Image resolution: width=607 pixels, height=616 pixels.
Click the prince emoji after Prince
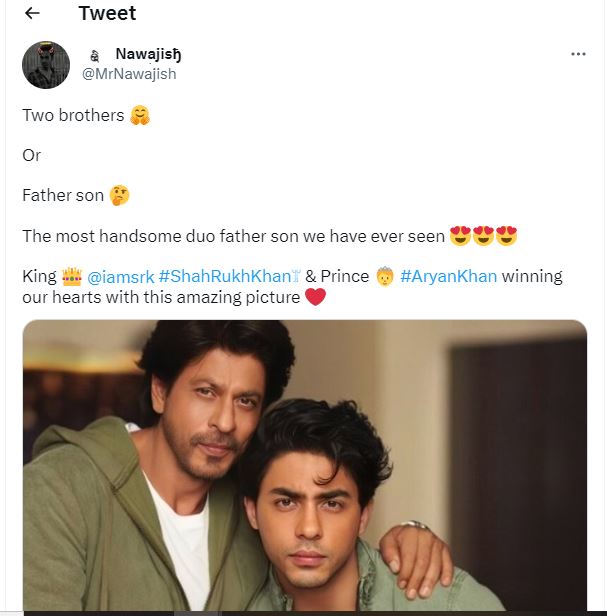(x=385, y=276)
